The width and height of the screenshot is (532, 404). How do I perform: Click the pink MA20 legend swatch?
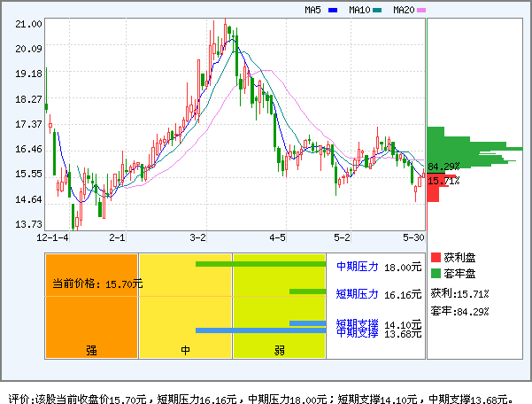[x=421, y=11]
